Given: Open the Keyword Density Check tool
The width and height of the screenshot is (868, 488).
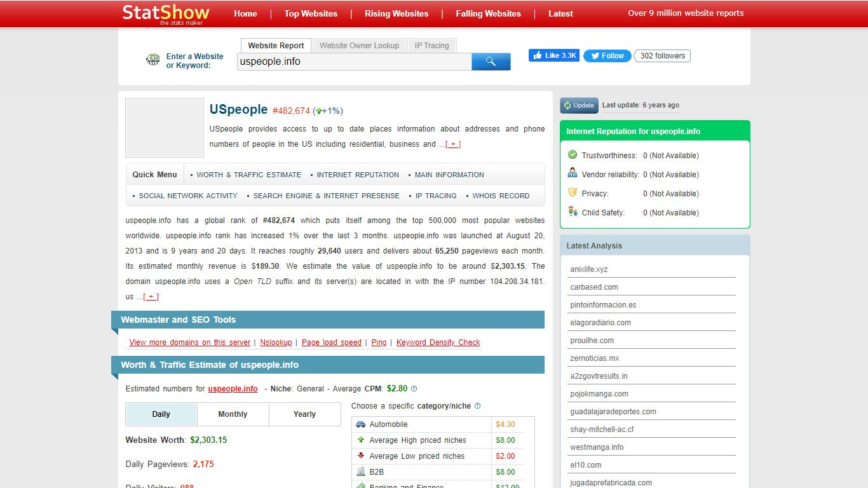Looking at the screenshot, I should tap(438, 342).
